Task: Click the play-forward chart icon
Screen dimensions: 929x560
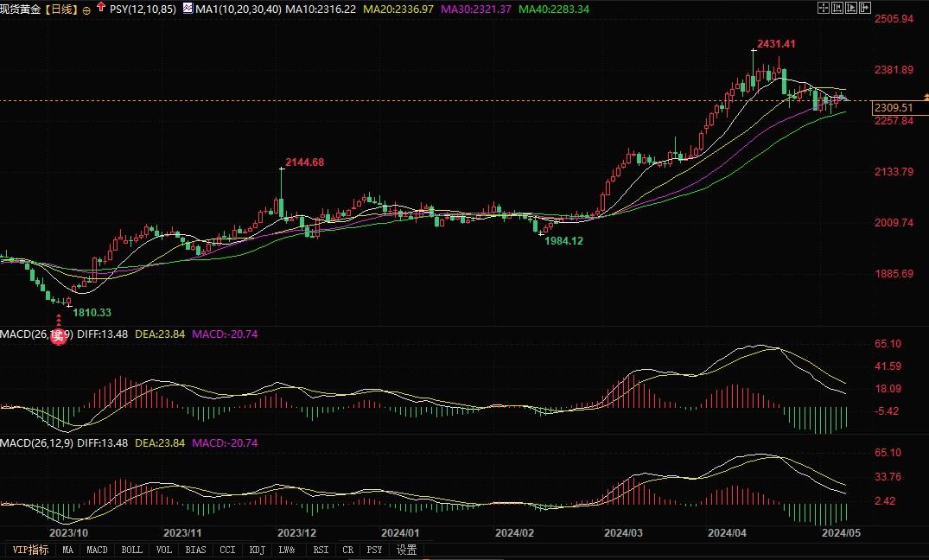Action: coord(853,8)
